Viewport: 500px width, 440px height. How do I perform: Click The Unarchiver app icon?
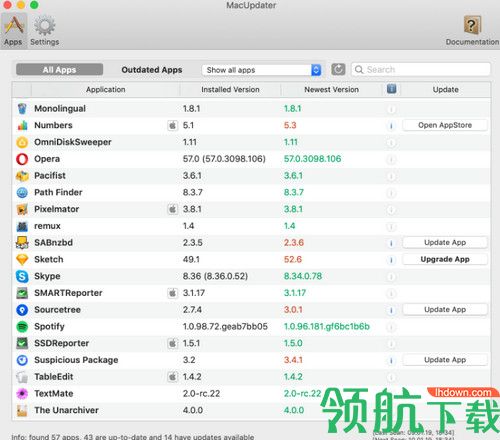tap(22, 410)
